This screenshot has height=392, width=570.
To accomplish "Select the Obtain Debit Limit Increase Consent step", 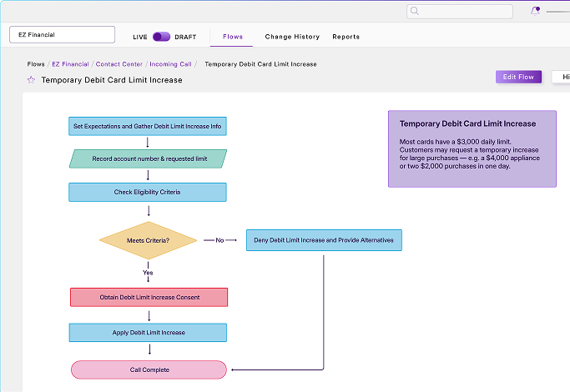I will tap(149, 297).
